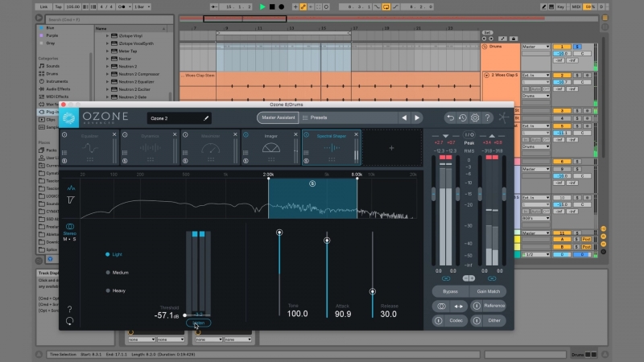Remove the Maximizer module with its X
The image size is (644, 362).
235,134
